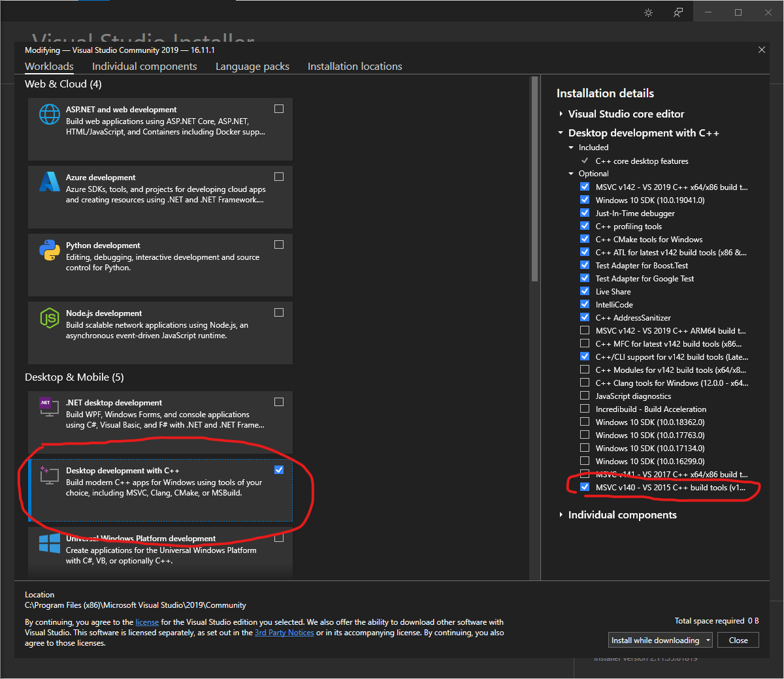Screen dimensions: 784x679
Task: Toggle the theme sun icon in title bar
Action: pyautogui.click(x=648, y=12)
